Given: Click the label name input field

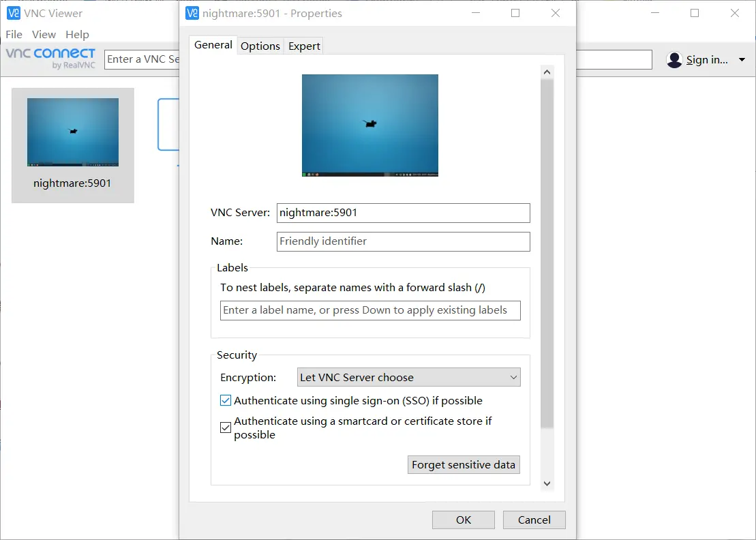Looking at the screenshot, I should tap(370, 310).
